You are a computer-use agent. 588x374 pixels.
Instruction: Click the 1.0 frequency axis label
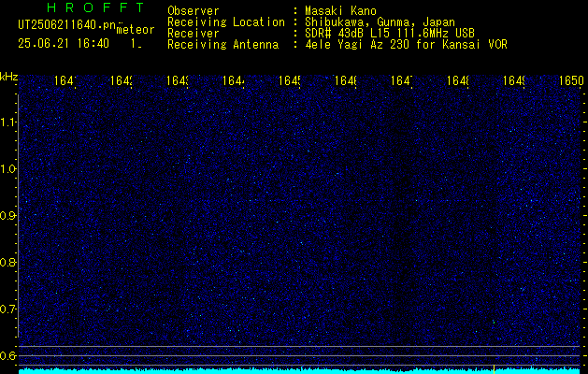8,169
